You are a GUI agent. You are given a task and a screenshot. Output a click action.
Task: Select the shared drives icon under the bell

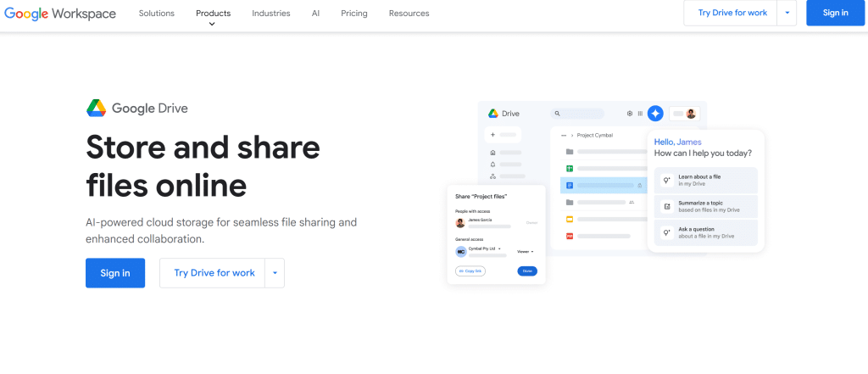point(492,176)
